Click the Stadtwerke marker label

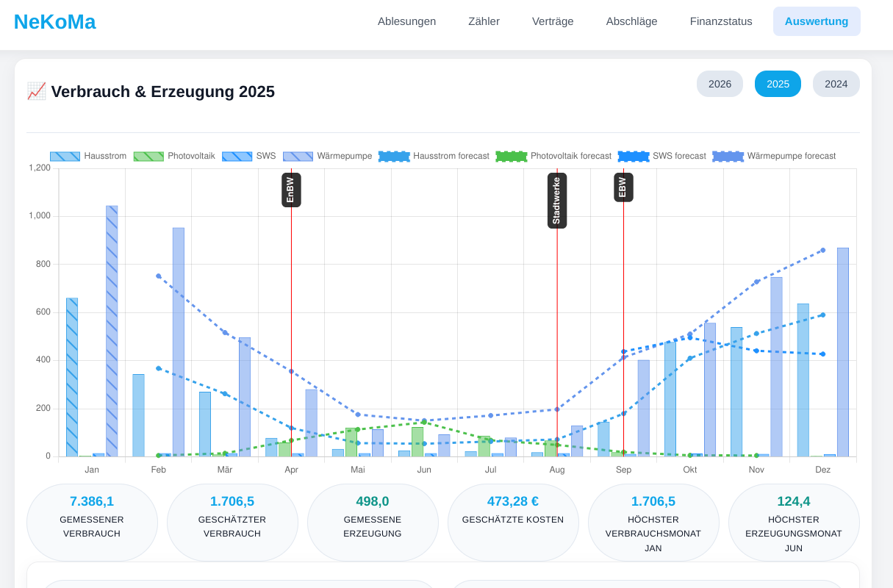[x=556, y=201]
